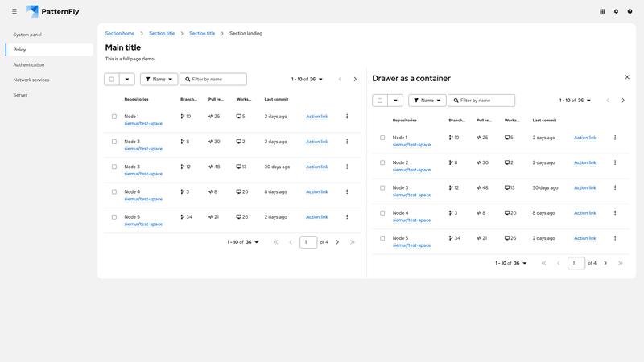Open kebab menu for Node 3 in drawer table
644x362 pixels.
tap(615, 188)
